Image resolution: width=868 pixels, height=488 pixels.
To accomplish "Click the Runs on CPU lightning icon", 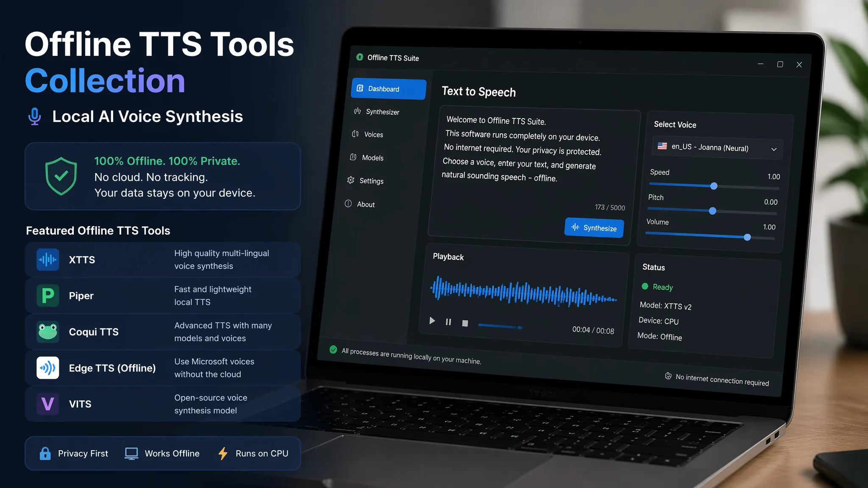I will (223, 453).
